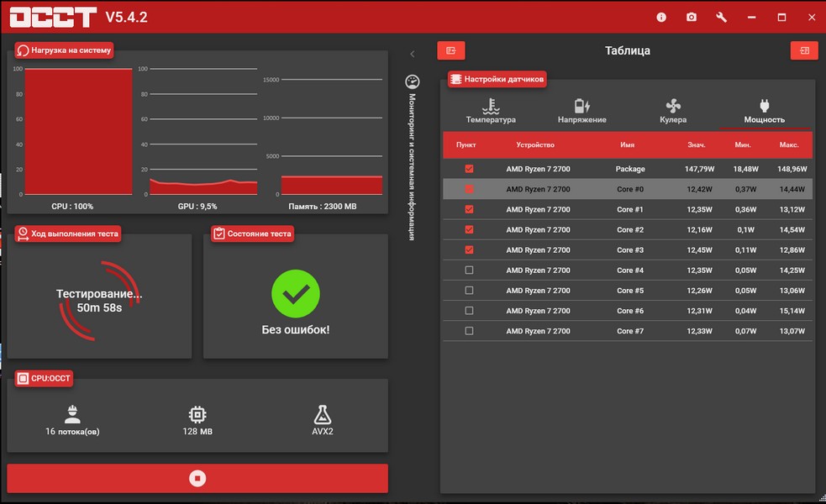
Task: Uncheck the Package row checkbox
Action: (x=469, y=169)
